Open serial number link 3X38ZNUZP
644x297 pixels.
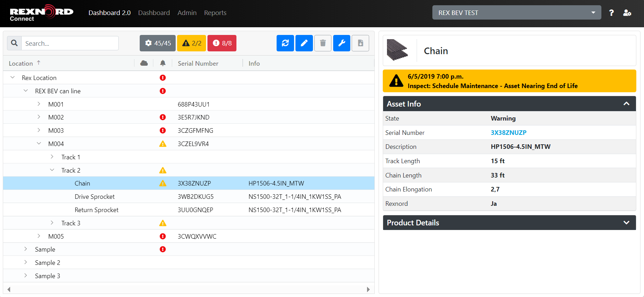[x=508, y=133]
